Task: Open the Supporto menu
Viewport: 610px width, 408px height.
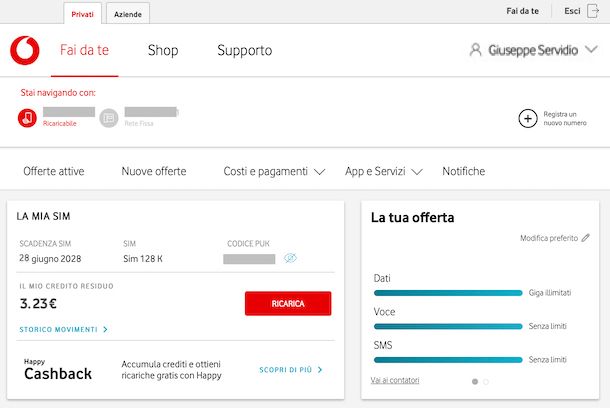Action: (x=245, y=50)
